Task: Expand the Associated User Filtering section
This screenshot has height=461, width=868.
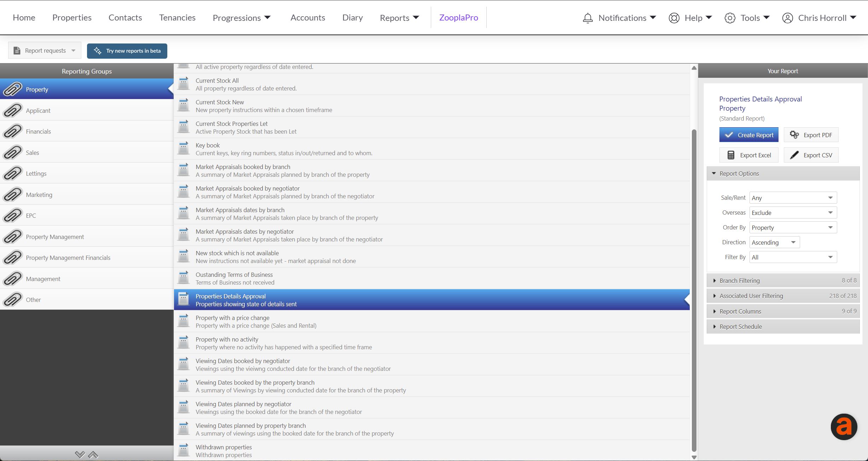Action: [x=783, y=296]
